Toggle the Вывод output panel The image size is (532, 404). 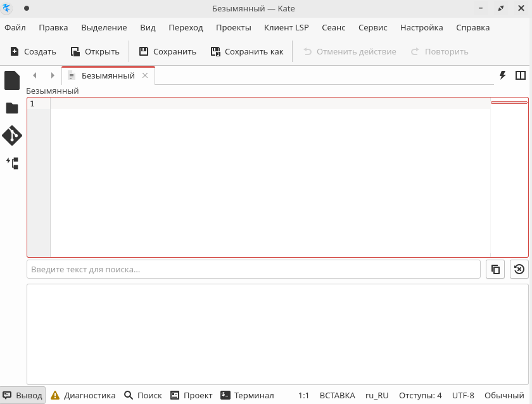23,395
